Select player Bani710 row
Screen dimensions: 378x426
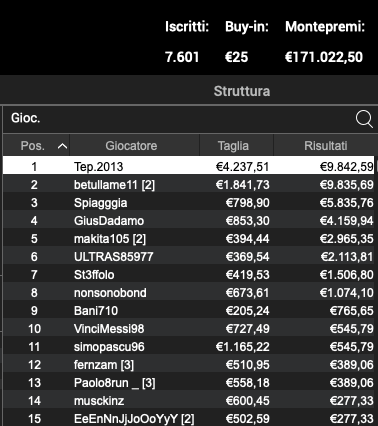coord(189,310)
